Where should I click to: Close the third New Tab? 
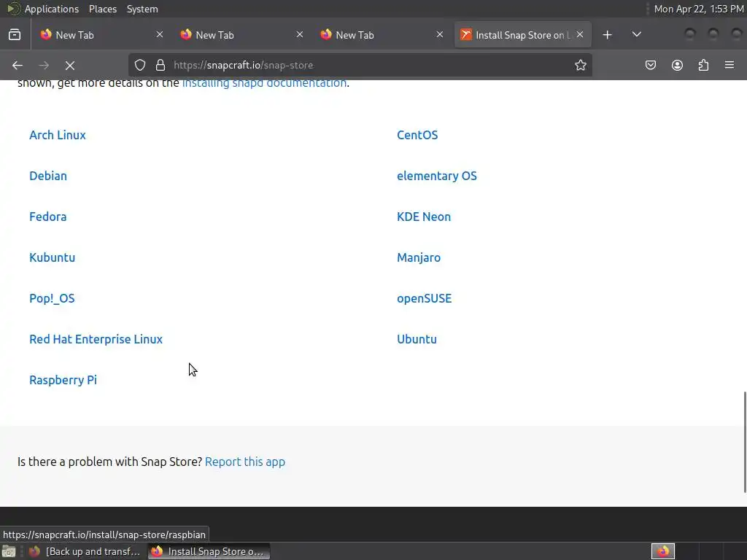pyautogui.click(x=440, y=35)
